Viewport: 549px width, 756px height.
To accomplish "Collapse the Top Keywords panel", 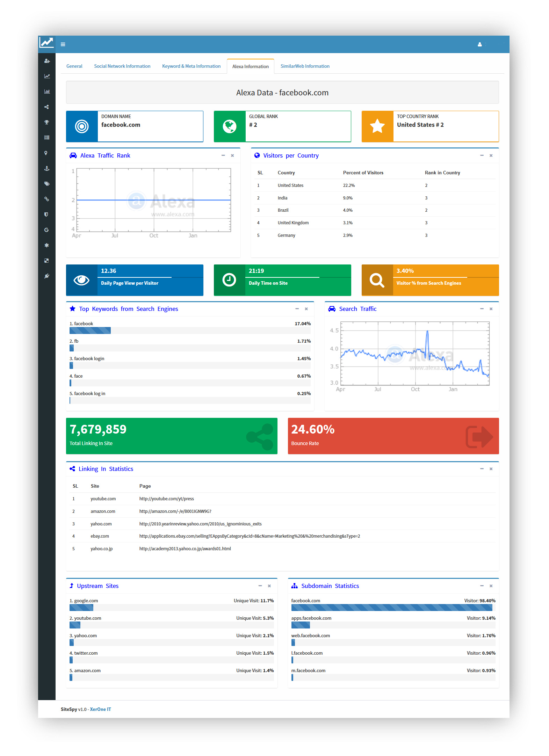I will (x=297, y=309).
